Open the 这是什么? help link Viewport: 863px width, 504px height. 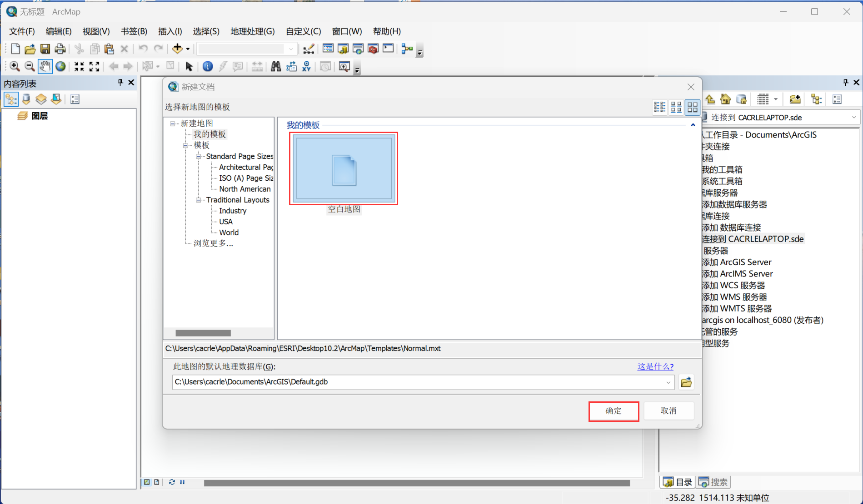(x=655, y=366)
